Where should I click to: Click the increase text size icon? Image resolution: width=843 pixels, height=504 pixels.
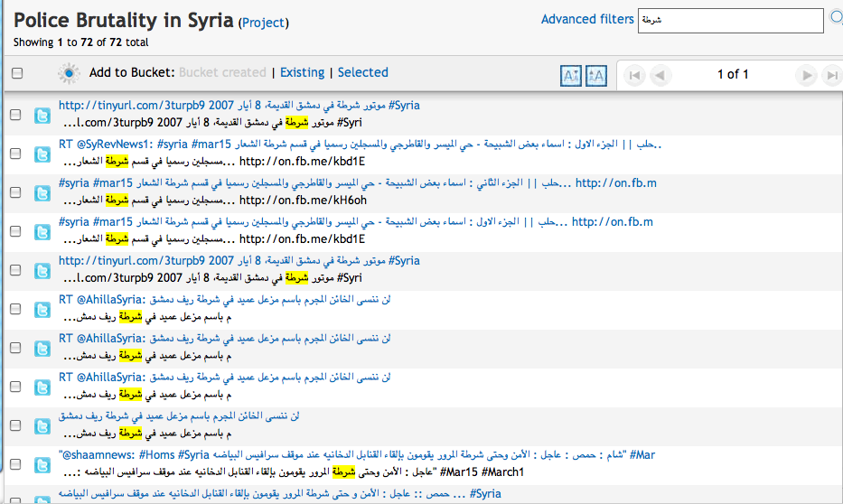[595, 76]
